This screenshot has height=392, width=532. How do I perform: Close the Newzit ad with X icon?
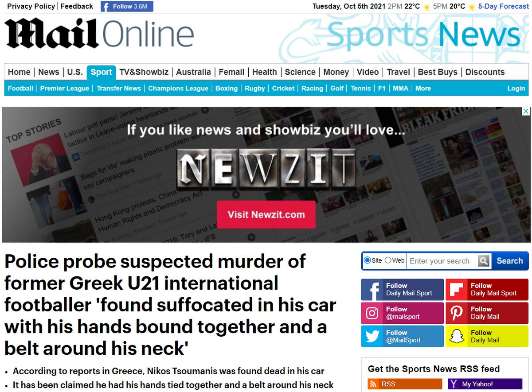point(525,111)
